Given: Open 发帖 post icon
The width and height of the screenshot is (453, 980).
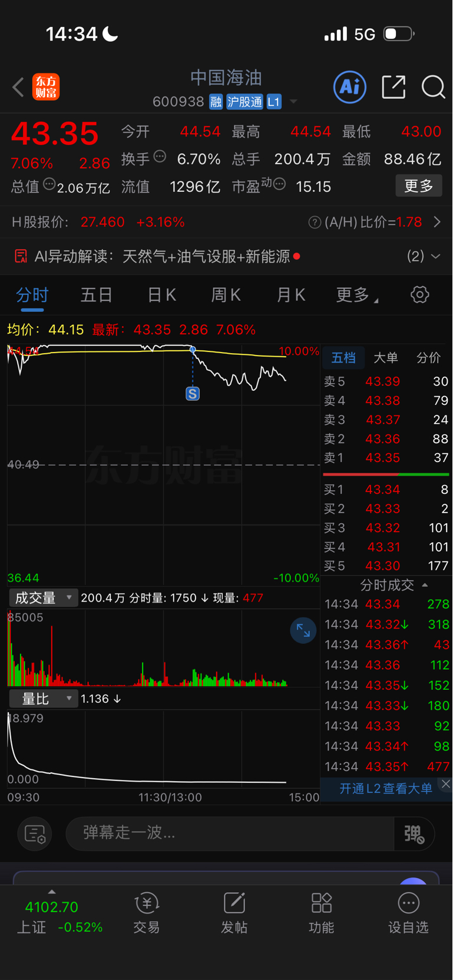Looking at the screenshot, I should point(234,903).
